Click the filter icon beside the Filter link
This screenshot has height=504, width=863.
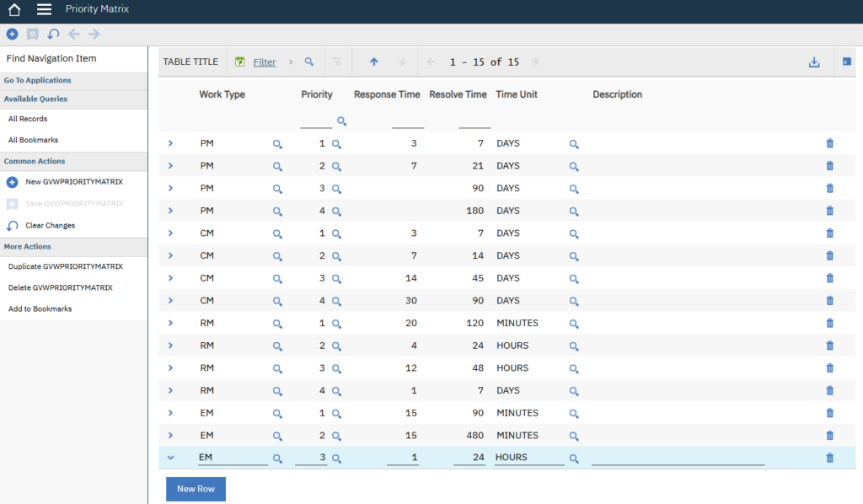point(240,62)
